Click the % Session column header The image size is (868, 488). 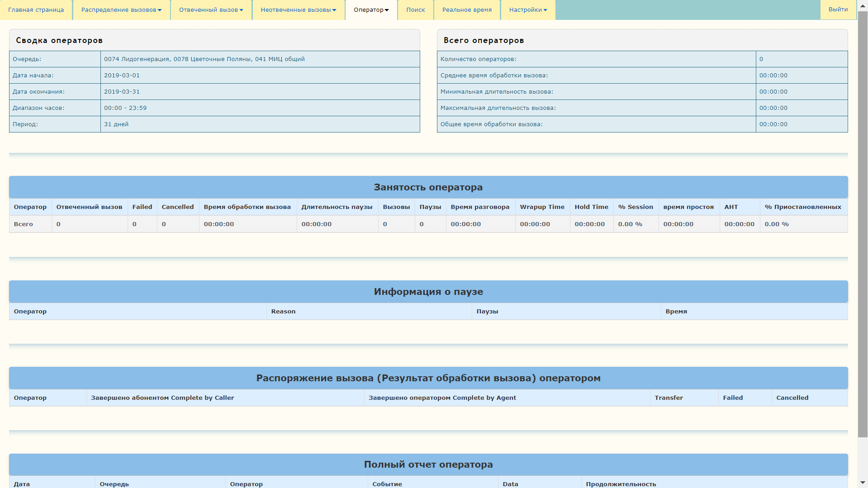click(636, 207)
